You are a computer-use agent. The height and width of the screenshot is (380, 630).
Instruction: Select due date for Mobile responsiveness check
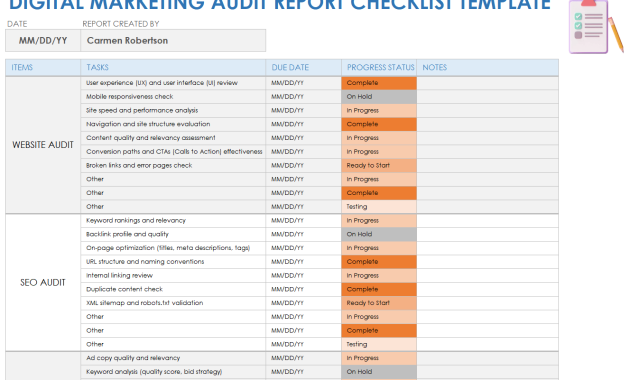click(x=304, y=97)
